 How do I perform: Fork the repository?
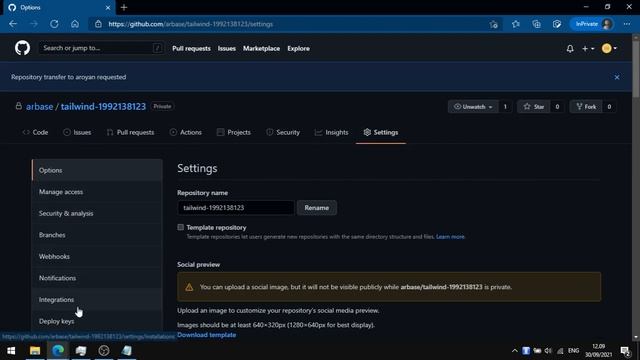(x=586, y=107)
